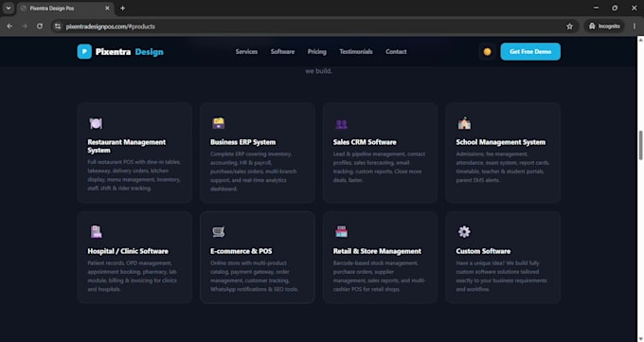Select the Pixentra Design Pos tab

65,9
